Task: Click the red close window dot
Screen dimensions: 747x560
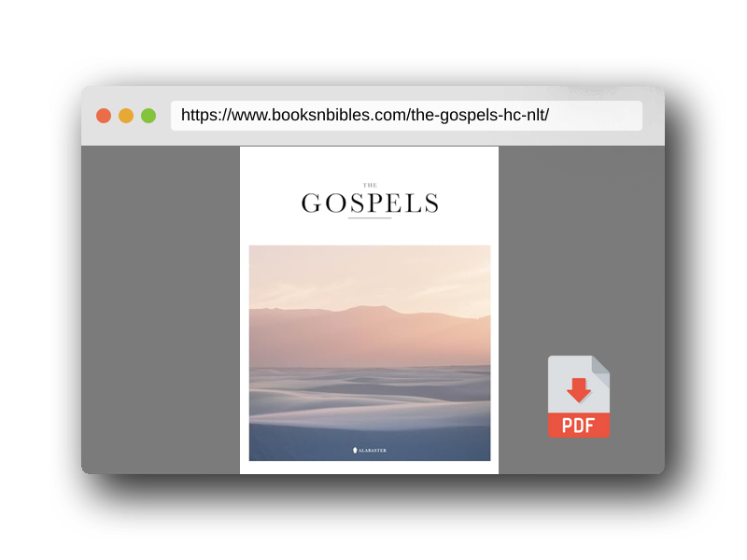Action: click(x=104, y=116)
